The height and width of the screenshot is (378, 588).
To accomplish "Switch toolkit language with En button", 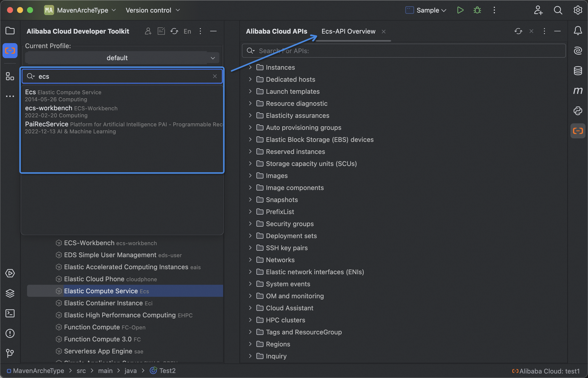I will [187, 31].
